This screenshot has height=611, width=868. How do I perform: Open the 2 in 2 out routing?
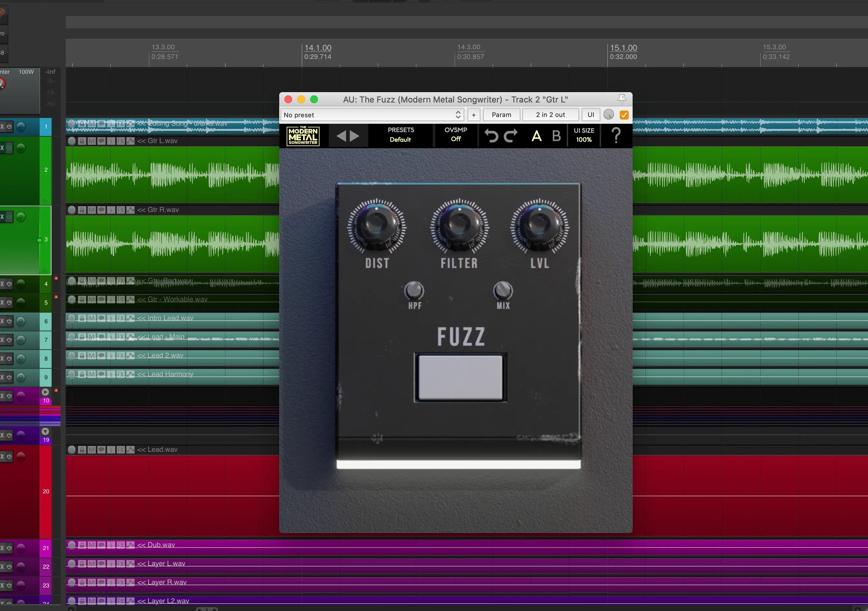tap(550, 115)
